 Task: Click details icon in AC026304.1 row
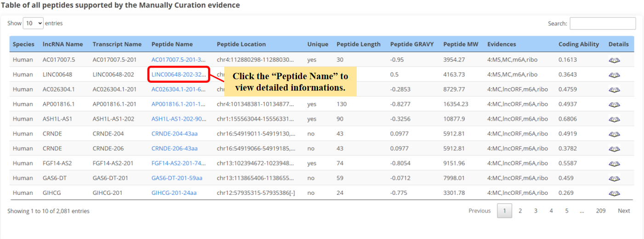click(614, 89)
